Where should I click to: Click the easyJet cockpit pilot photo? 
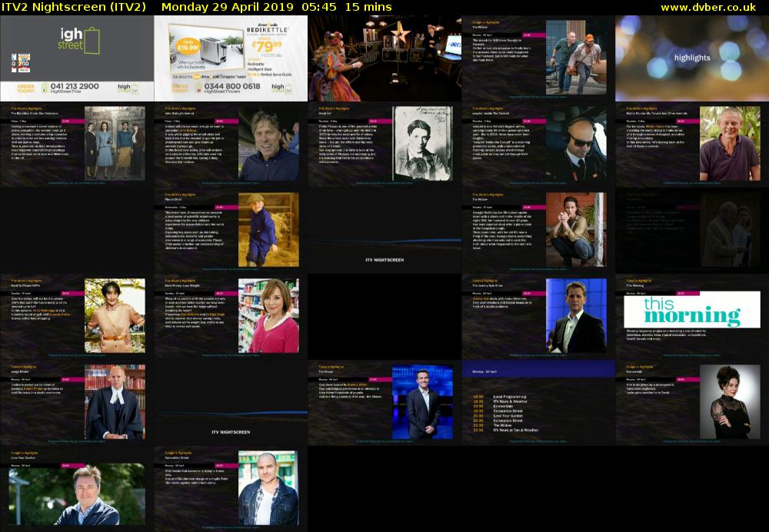point(576,144)
